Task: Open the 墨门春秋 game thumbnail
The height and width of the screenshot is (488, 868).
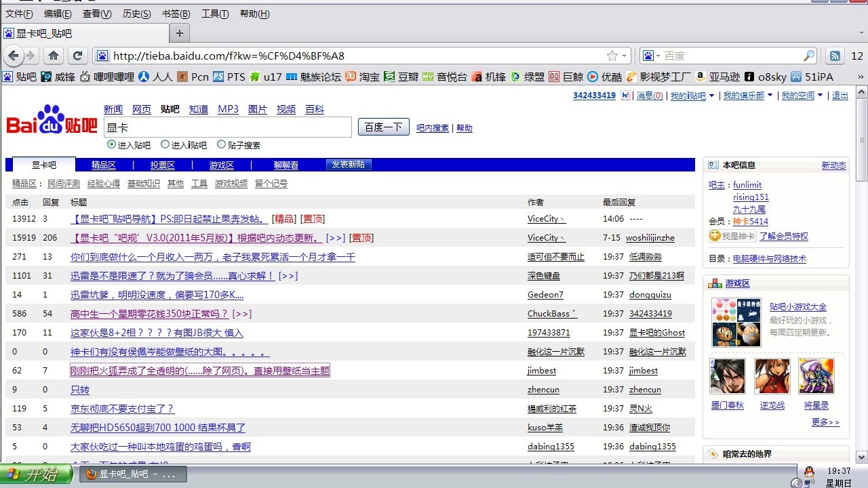Action: coord(728,376)
